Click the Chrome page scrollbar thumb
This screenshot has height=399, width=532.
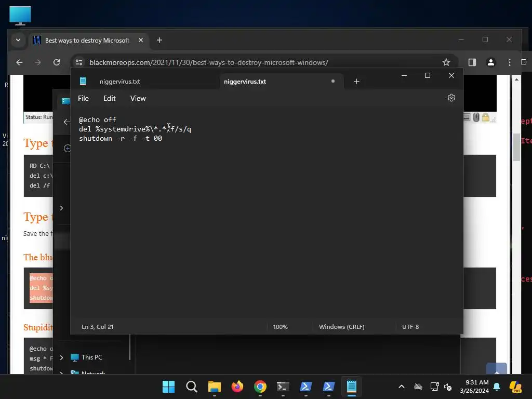pyautogui.click(x=516, y=147)
